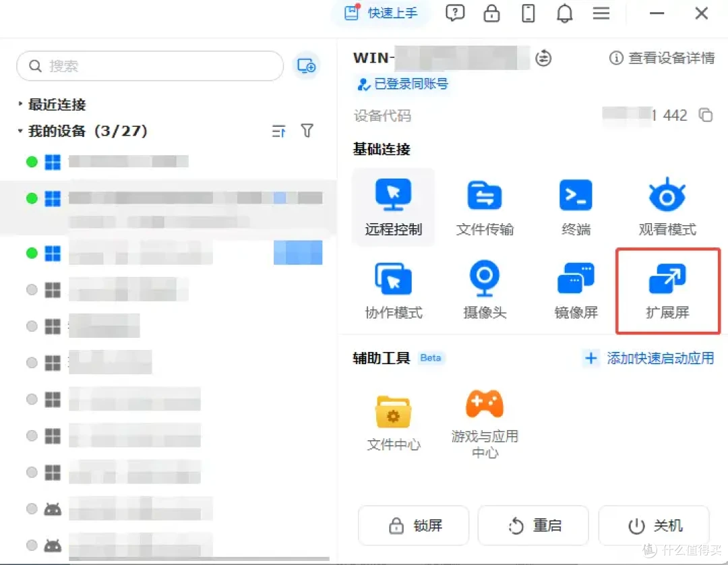Select 镜像屏 mirror screen

[576, 291]
